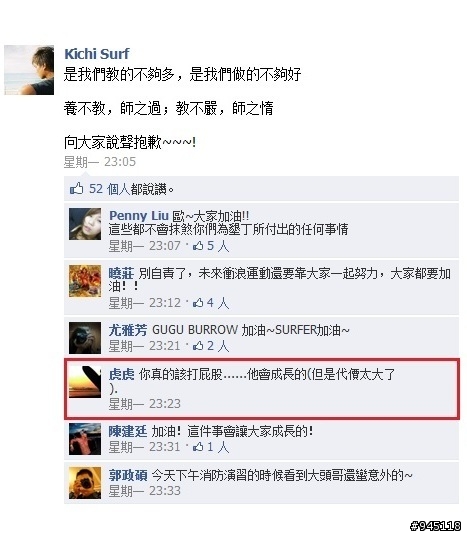Viewport: 467px width, 534px height.
Task: Click 陳建廷's avatar picture
Action: pos(85,439)
